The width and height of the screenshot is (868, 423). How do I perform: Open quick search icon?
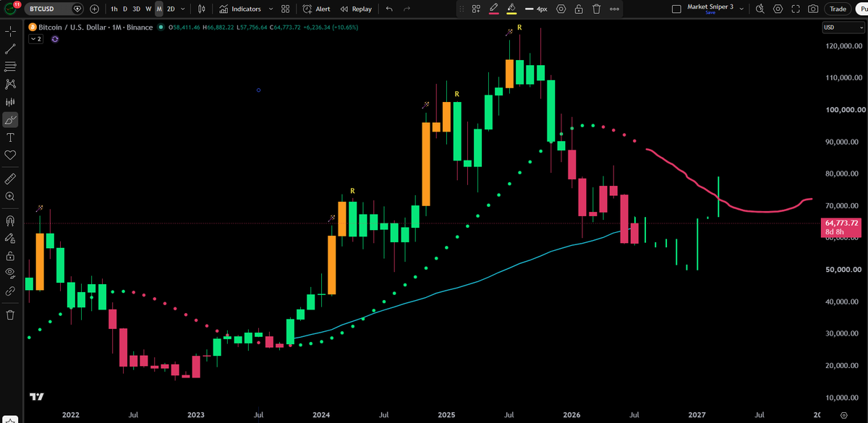(760, 9)
